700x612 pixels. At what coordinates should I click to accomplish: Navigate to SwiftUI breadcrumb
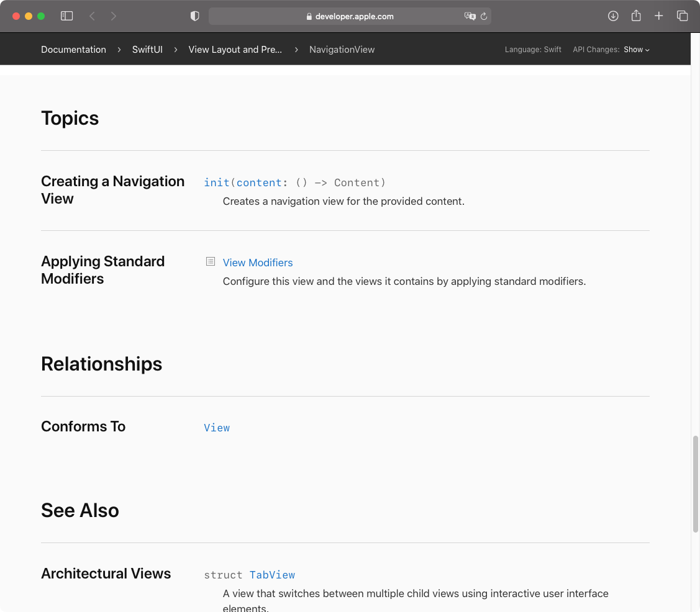point(147,50)
